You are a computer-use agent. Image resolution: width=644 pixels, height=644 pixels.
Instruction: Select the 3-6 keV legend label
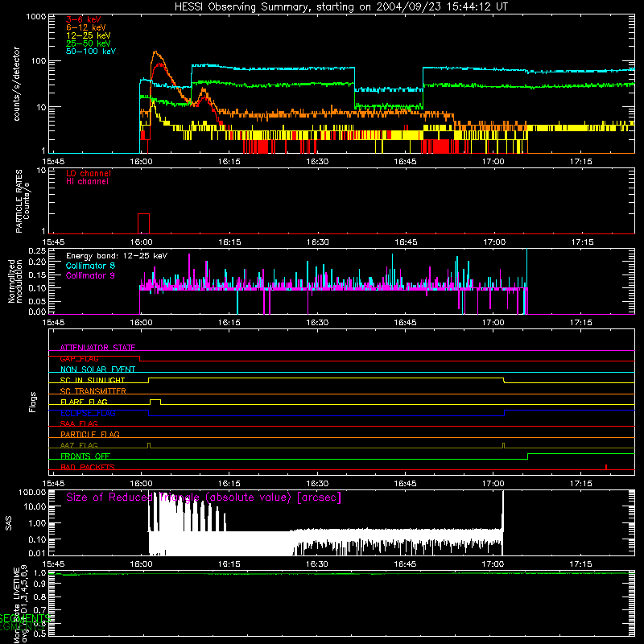[84, 19]
